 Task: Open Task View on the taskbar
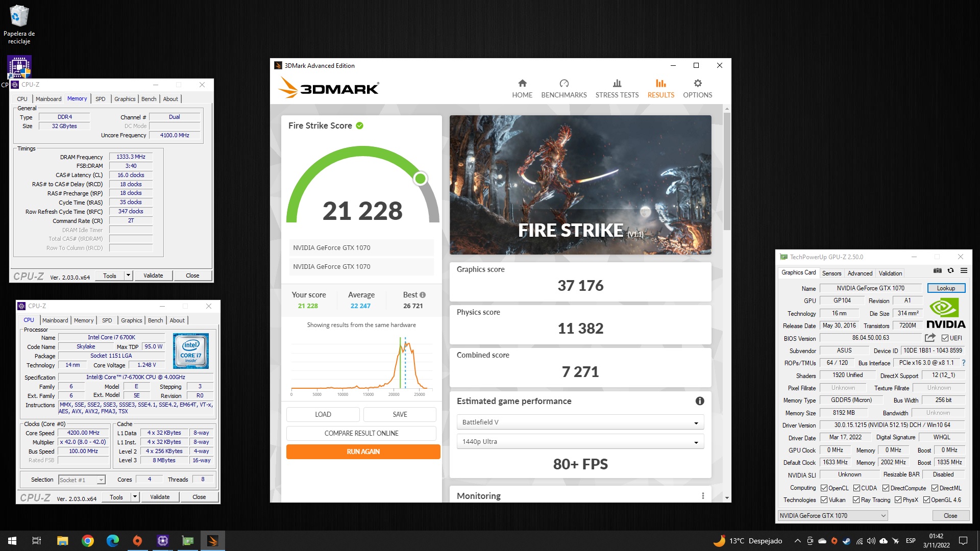pyautogui.click(x=37, y=541)
